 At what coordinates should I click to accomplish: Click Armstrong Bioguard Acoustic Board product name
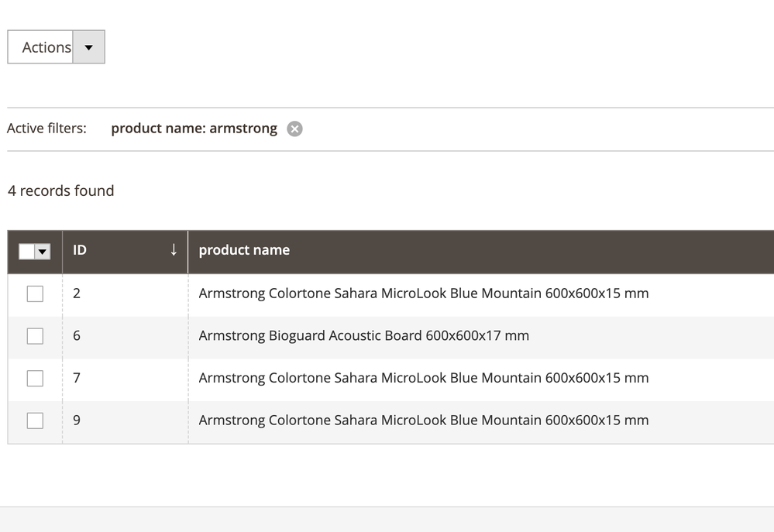pyautogui.click(x=364, y=335)
